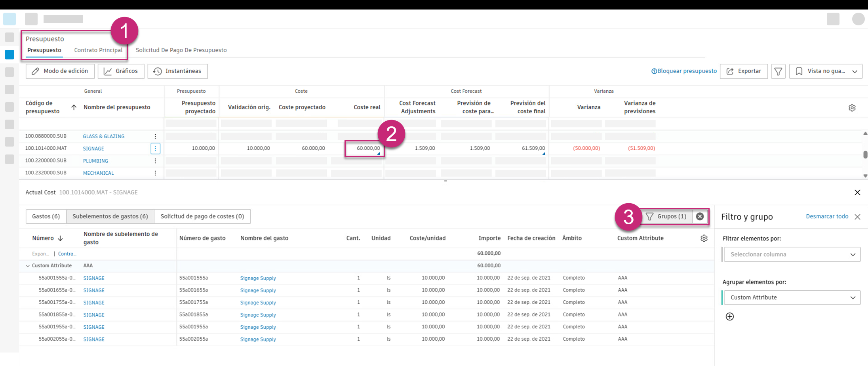Click Exportar button

click(744, 71)
